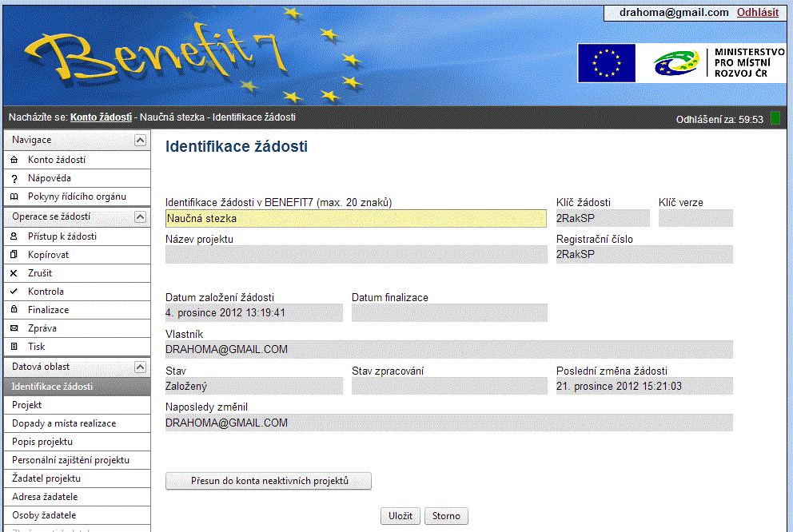The width and height of the screenshot is (793, 532).
Task: Click the envelope icon beside Zpráva
Action: (14, 328)
